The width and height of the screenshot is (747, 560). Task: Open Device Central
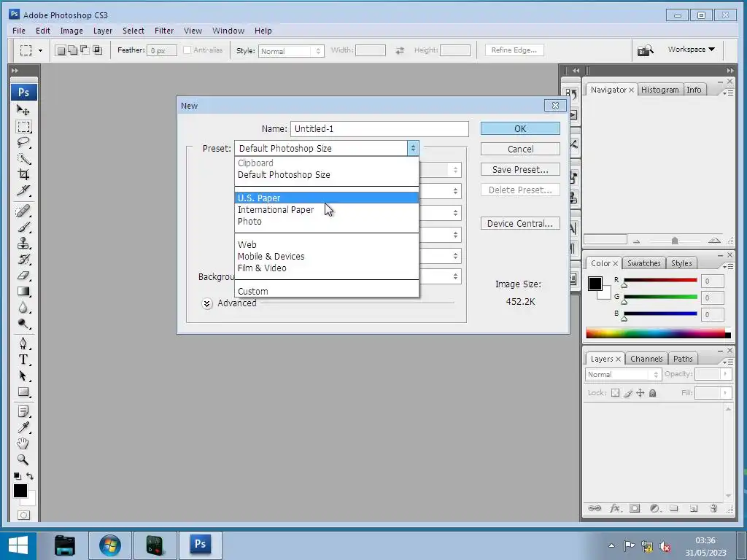520,223
